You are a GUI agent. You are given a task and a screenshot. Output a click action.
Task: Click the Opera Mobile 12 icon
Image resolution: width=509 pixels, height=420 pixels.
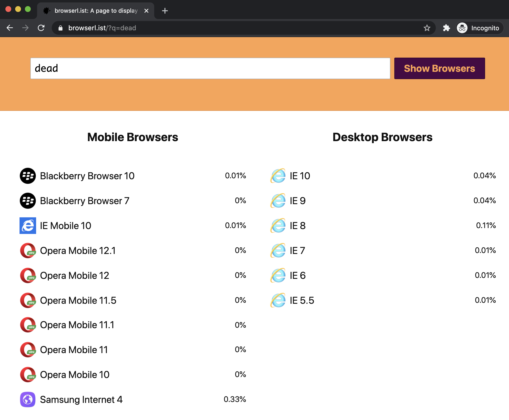tap(28, 275)
